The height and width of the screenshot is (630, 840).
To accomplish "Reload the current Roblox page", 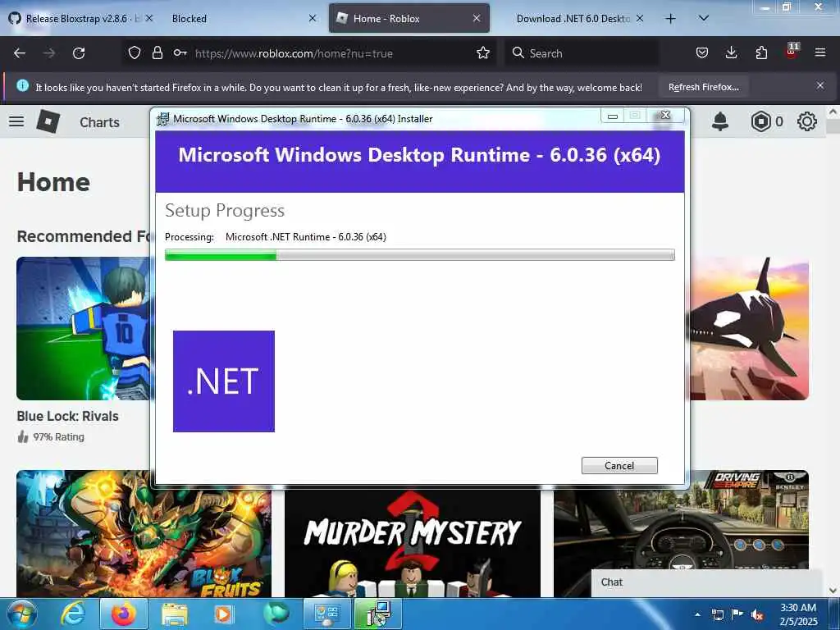I will click(79, 53).
